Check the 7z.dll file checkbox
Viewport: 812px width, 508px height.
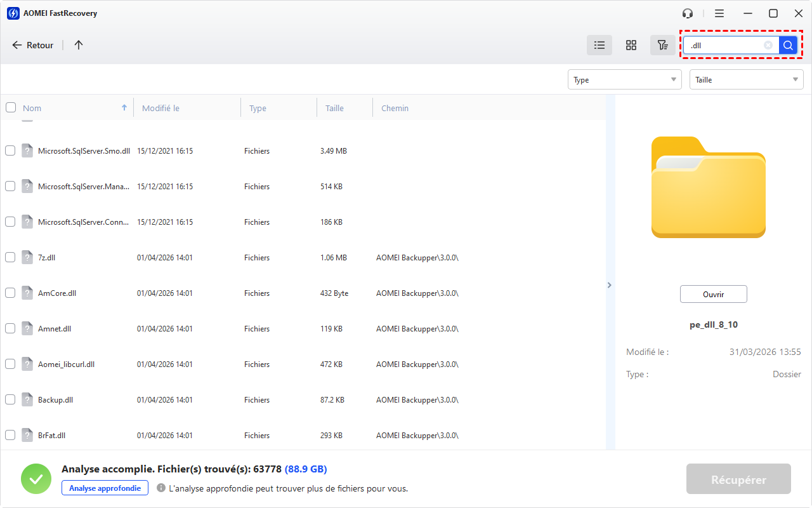coord(10,257)
